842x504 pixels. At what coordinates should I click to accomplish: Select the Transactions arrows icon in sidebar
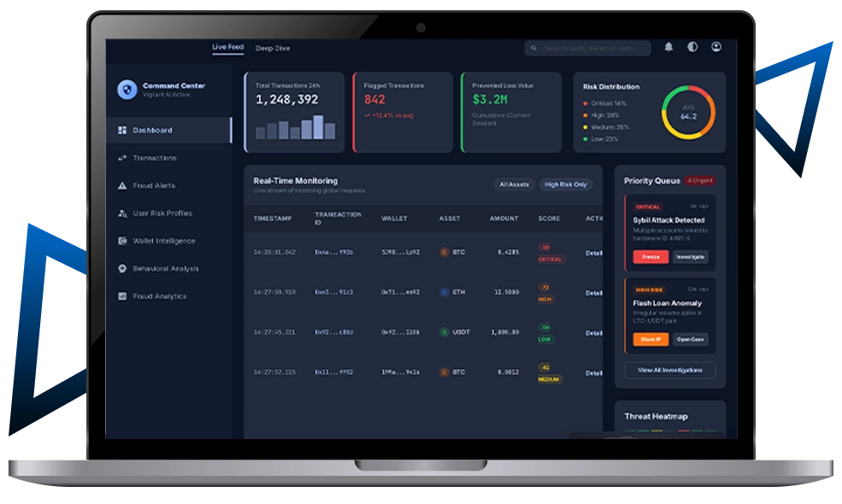click(x=122, y=157)
